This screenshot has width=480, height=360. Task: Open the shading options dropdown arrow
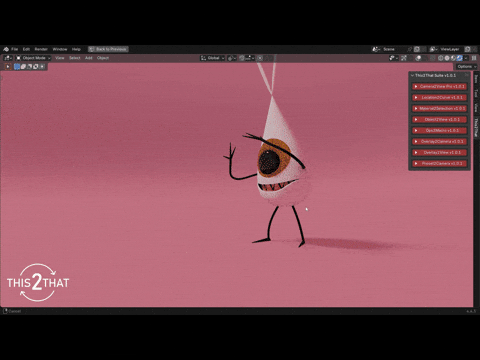(466, 58)
